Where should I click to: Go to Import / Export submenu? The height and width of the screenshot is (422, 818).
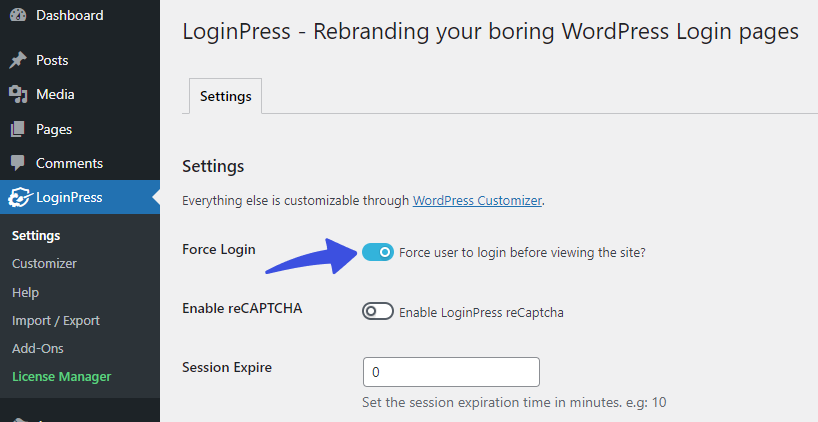click(x=56, y=320)
